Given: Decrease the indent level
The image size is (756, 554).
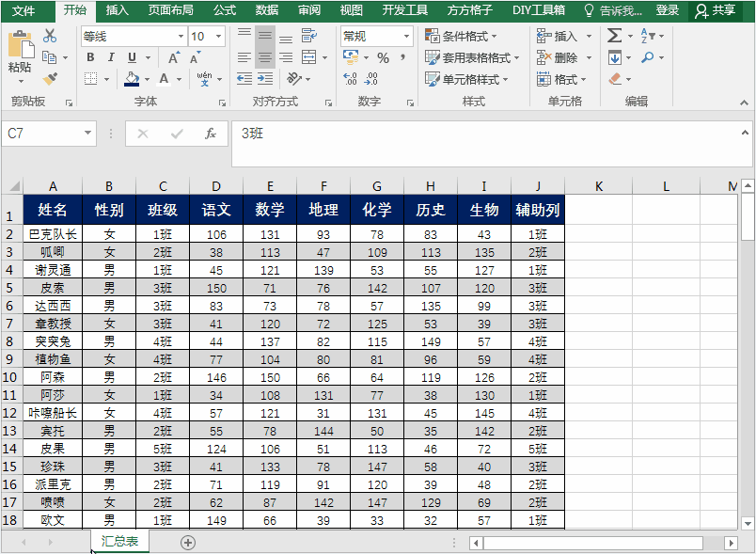Looking at the screenshot, I should coord(244,79).
